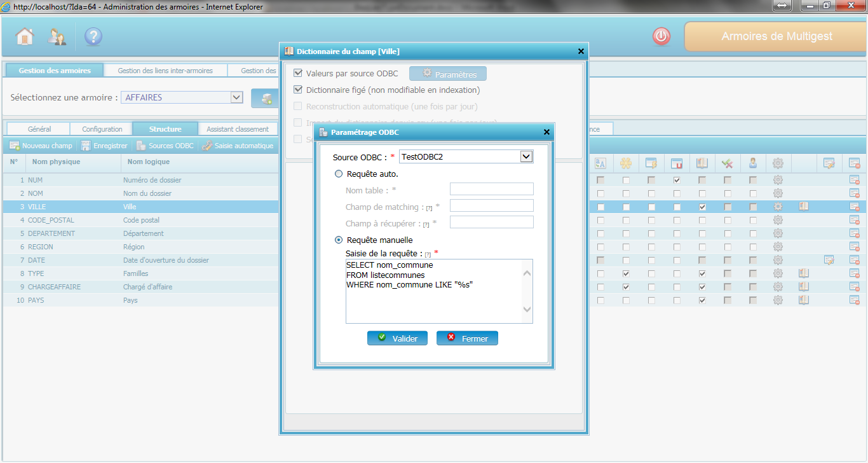Open the user management icon
Screen dimensions: 868x463
point(57,37)
